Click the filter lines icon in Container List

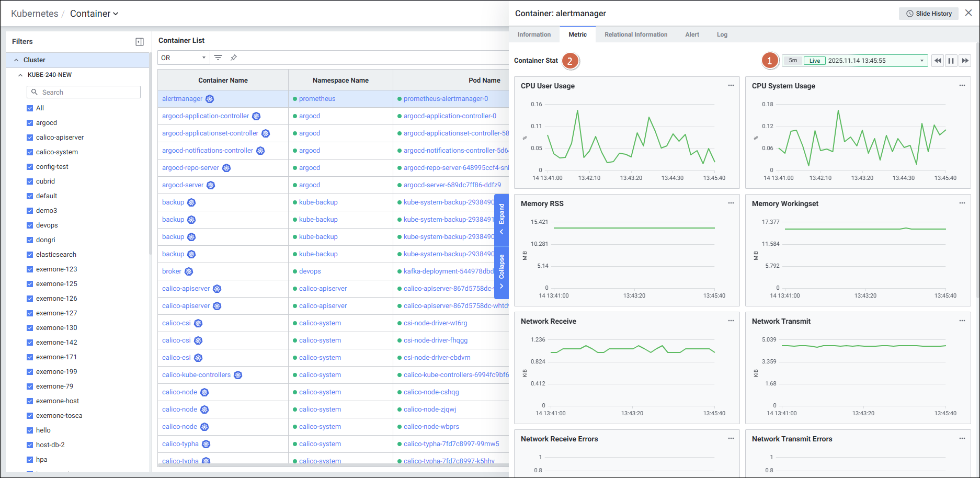pyautogui.click(x=218, y=58)
